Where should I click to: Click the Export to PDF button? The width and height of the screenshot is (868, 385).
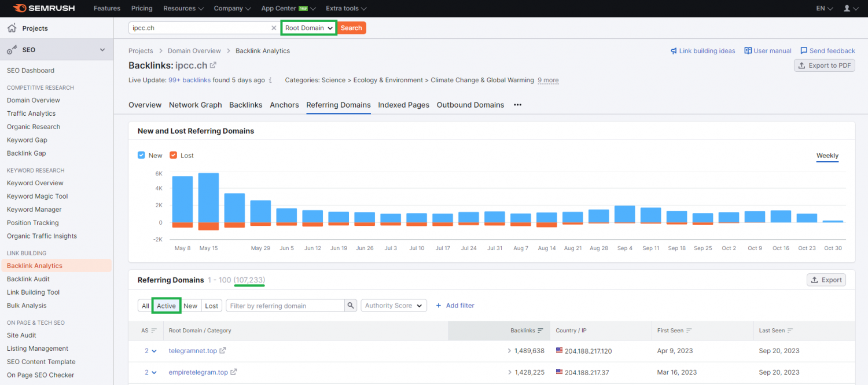click(x=824, y=65)
